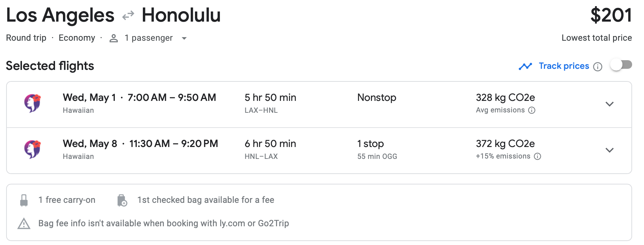Click the Hawaiian logo on May 8 flight

click(x=32, y=149)
